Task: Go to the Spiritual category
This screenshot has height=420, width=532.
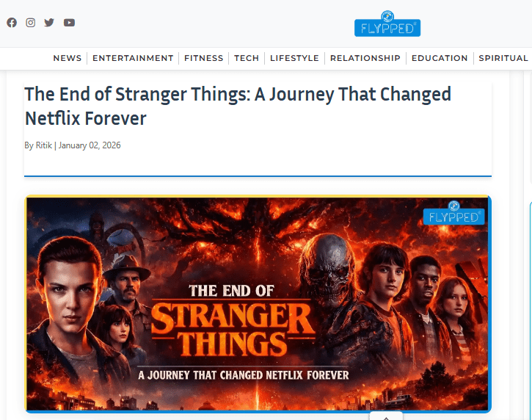Action: 503,58
